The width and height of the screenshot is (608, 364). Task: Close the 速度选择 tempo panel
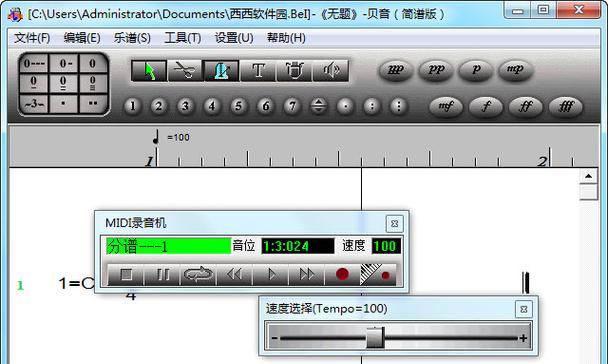[523, 309]
